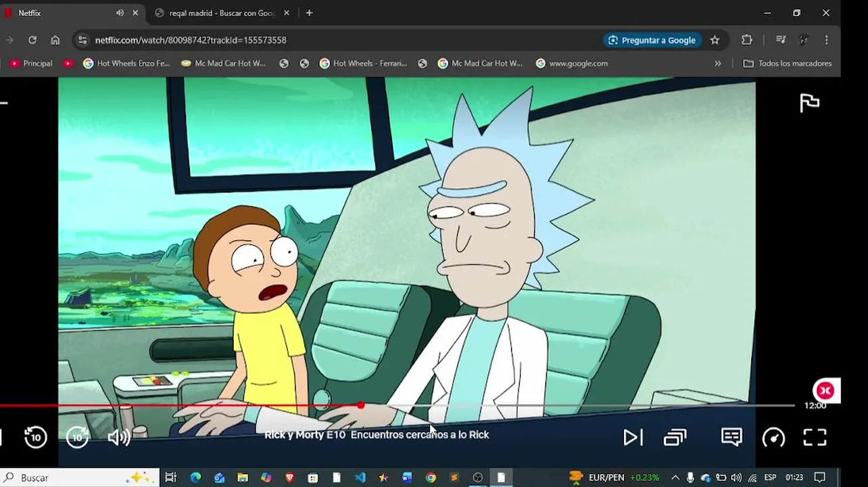This screenshot has height=487, width=868.
Task: Go to the browser home page
Action: [x=55, y=40]
